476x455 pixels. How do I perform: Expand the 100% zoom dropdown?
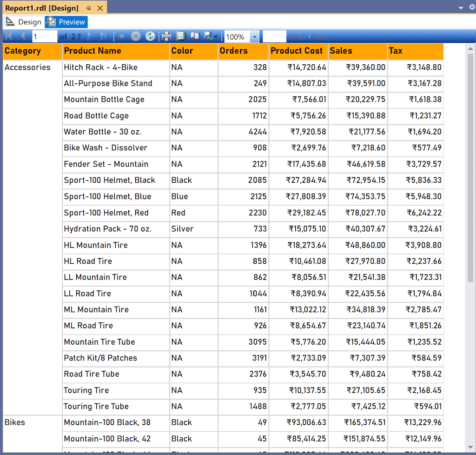254,37
